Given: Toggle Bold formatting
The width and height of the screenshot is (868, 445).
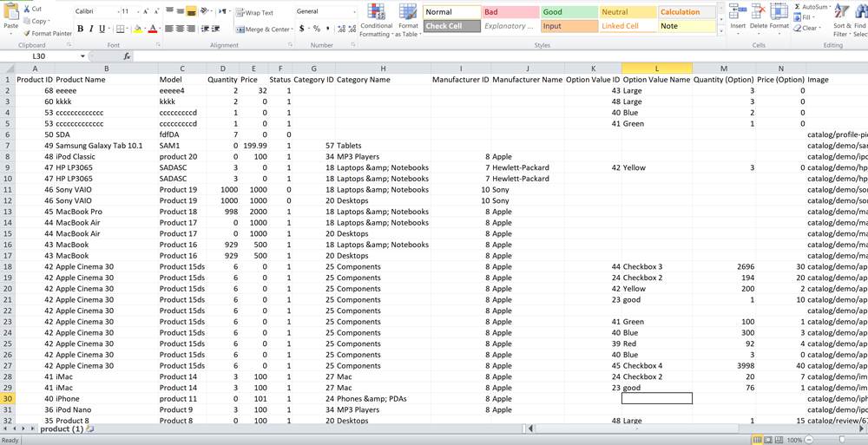Looking at the screenshot, I should pos(80,29).
